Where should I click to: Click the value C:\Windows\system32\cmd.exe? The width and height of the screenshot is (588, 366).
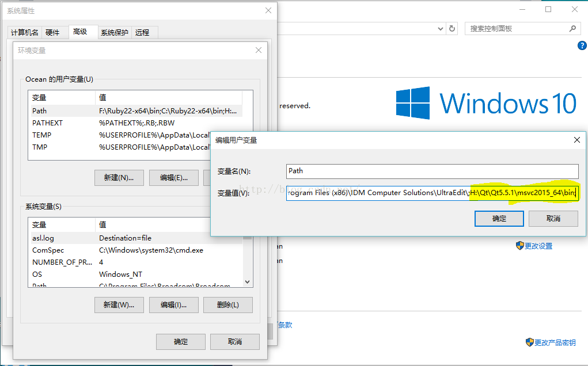pyautogui.click(x=151, y=250)
